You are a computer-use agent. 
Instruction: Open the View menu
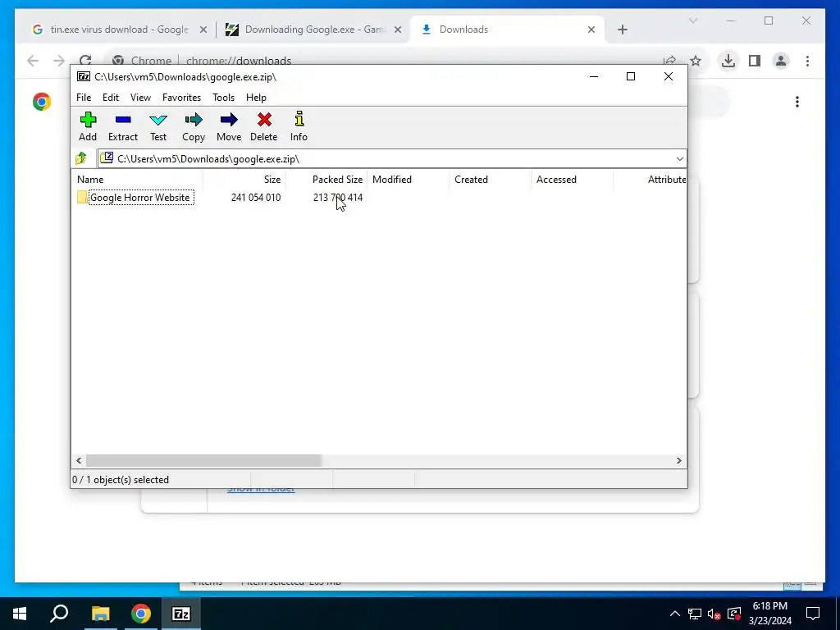point(140,98)
